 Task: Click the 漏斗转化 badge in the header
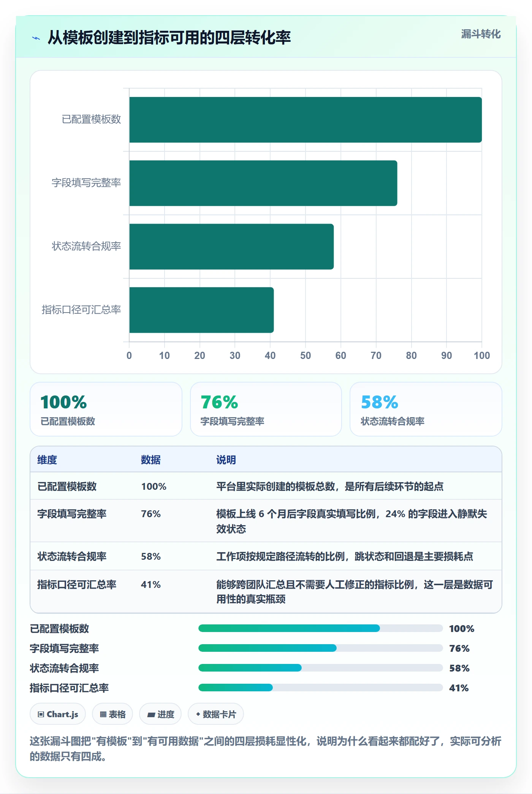tap(481, 34)
